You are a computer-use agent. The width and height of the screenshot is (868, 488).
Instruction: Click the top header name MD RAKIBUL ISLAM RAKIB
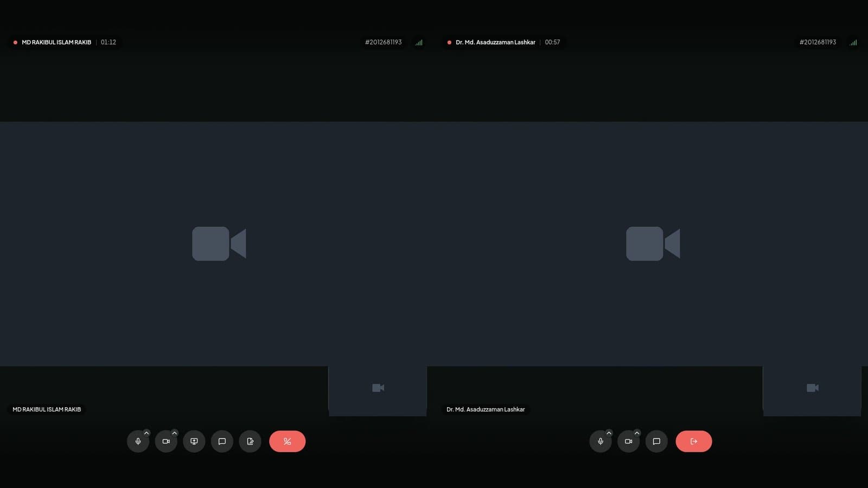coord(56,42)
